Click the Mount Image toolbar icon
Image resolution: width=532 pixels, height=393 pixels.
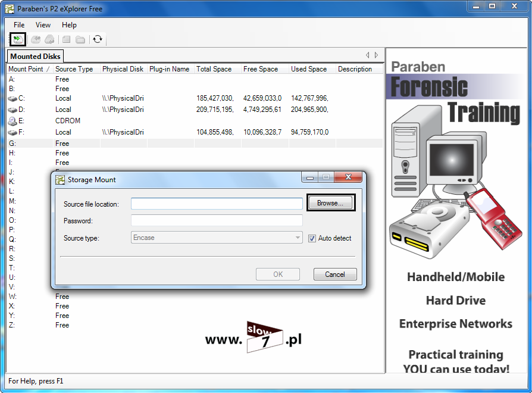pyautogui.click(x=18, y=39)
